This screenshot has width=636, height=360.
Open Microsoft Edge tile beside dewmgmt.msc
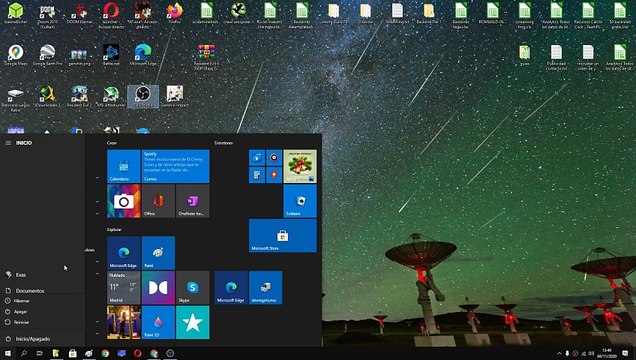(x=231, y=288)
